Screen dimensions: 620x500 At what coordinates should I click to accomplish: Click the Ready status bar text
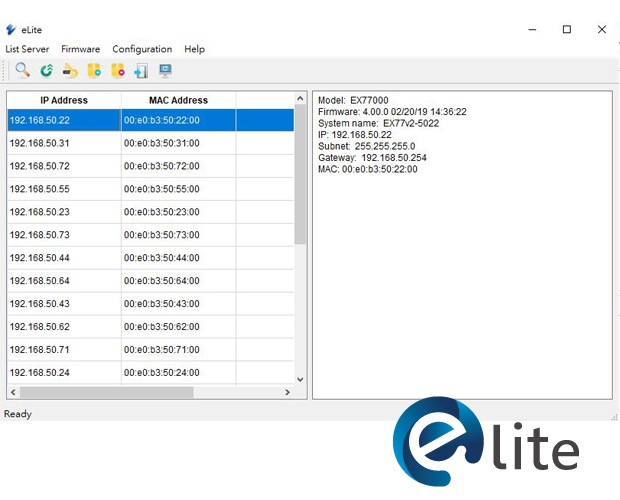(x=18, y=414)
